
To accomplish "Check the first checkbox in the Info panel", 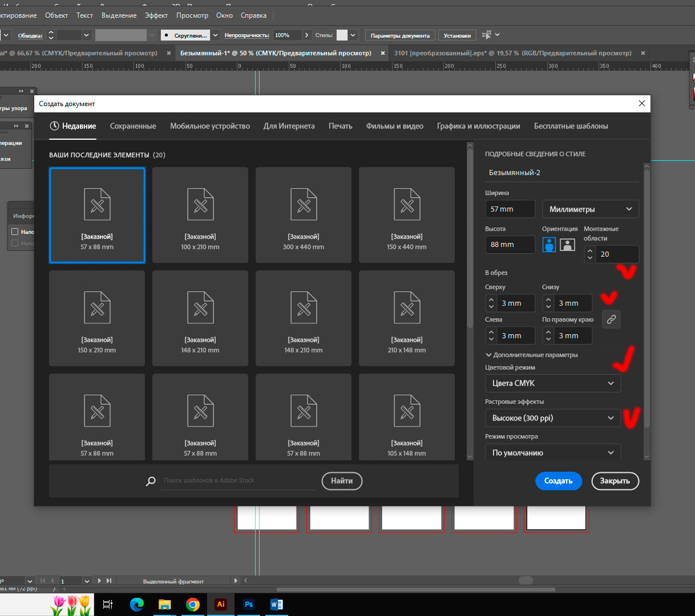I will tap(15, 232).
